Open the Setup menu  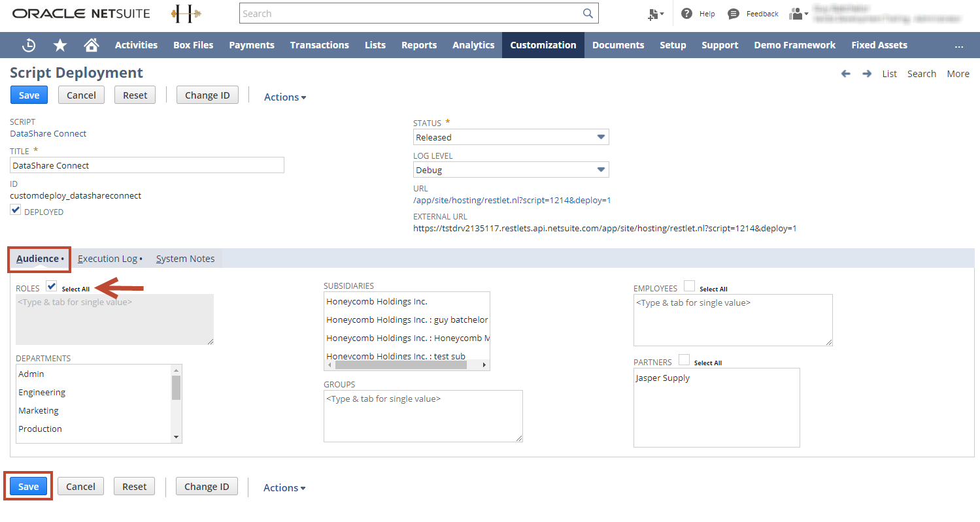coord(673,45)
